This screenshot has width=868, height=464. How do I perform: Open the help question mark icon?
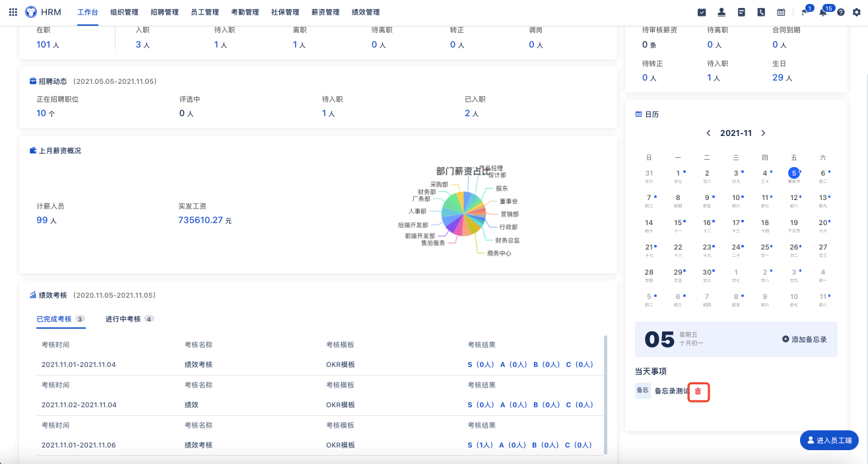point(841,12)
